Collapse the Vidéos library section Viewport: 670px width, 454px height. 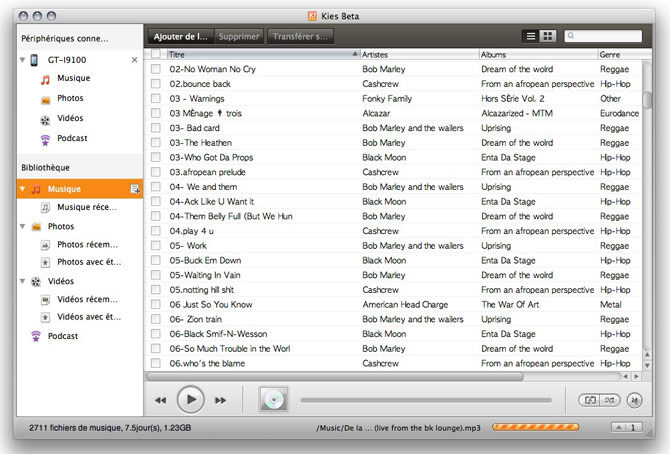pos(23,281)
